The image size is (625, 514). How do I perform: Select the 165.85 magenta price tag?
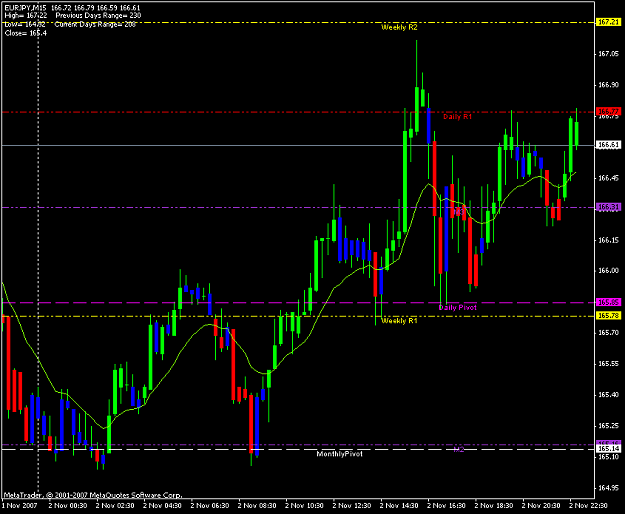point(609,302)
